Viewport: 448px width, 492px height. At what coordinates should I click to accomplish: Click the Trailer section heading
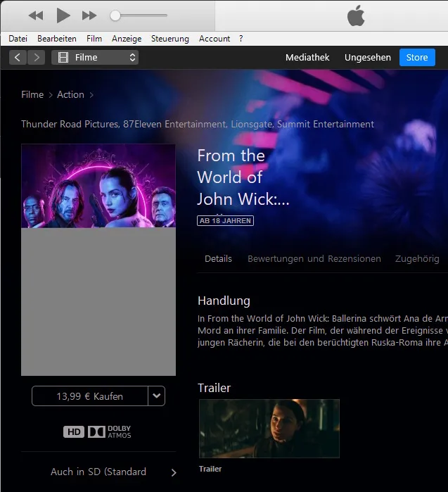(x=214, y=388)
